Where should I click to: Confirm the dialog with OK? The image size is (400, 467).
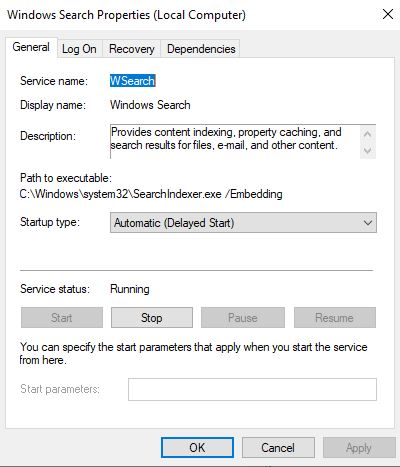click(197, 448)
